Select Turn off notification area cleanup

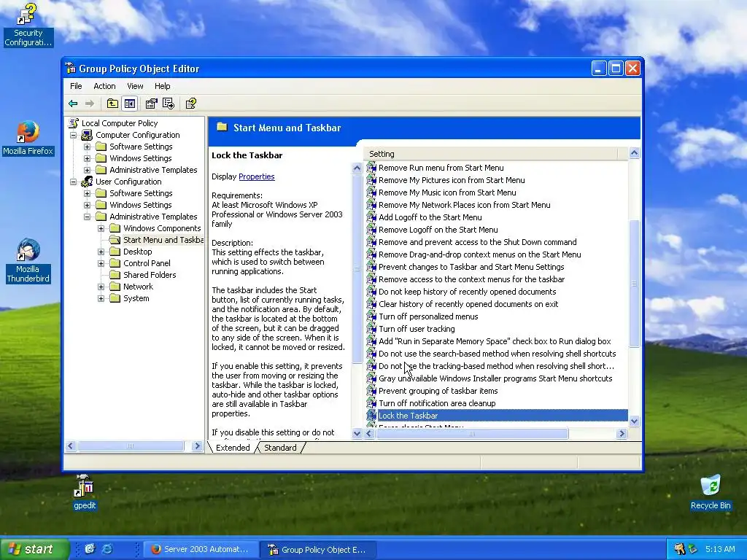pos(437,402)
